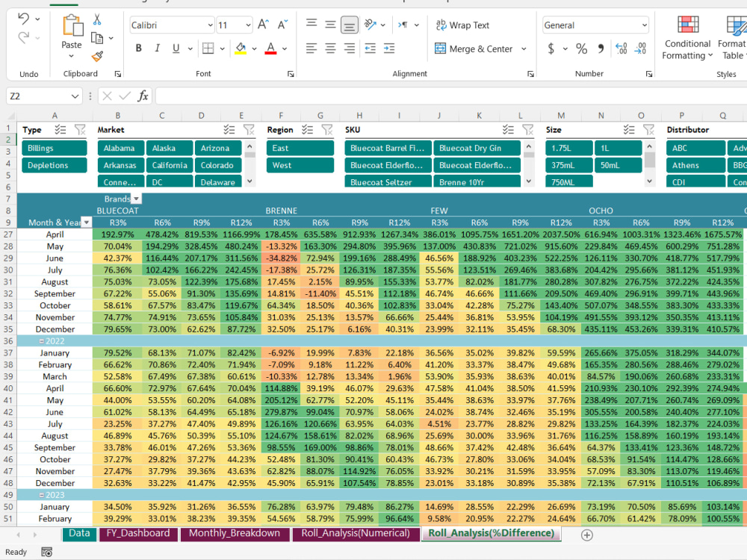
Task: Apply Percent Style format
Action: coord(582,49)
